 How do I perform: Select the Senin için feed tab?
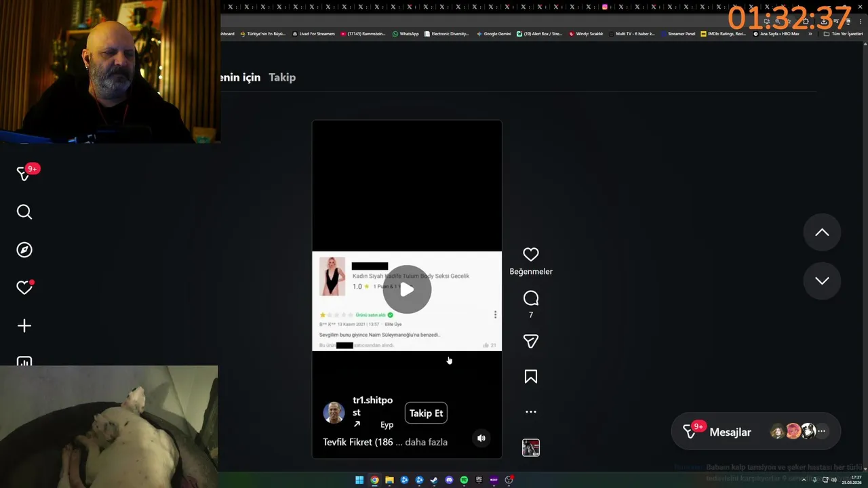pyautogui.click(x=240, y=77)
